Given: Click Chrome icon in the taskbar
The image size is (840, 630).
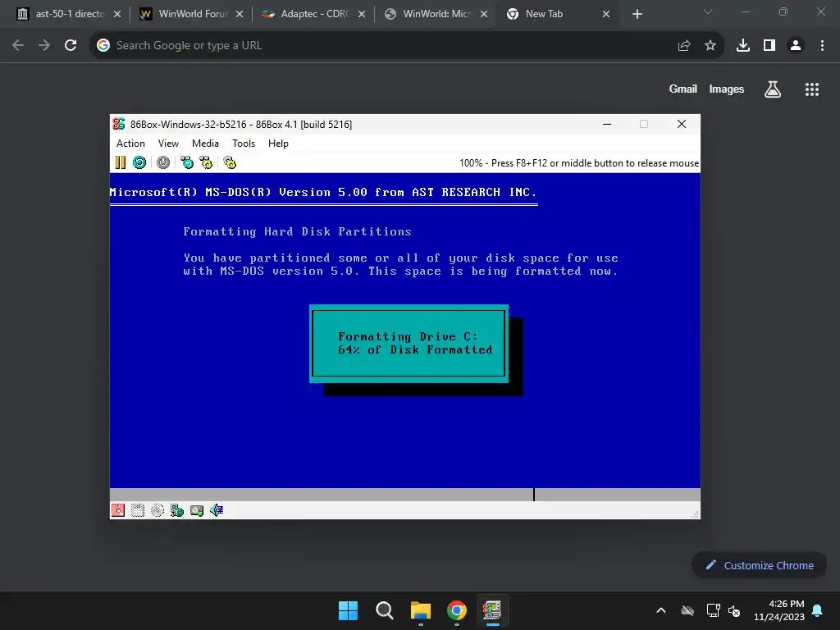Looking at the screenshot, I should [x=456, y=610].
